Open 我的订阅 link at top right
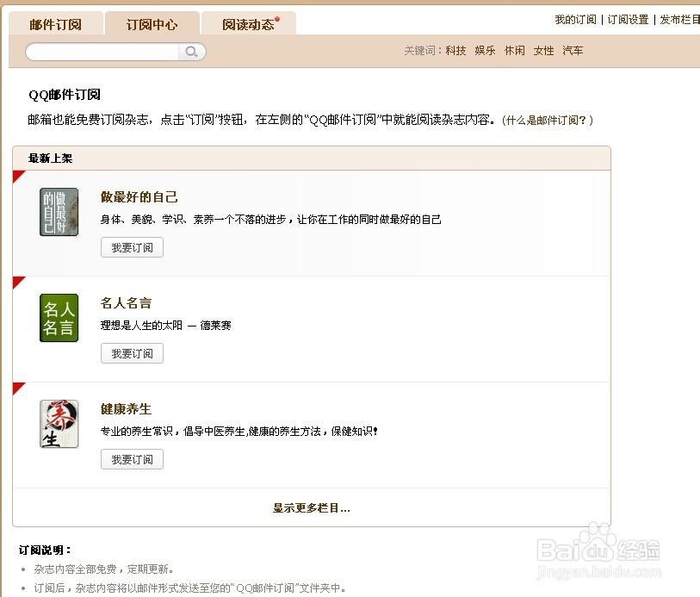700x597 pixels. pyautogui.click(x=575, y=20)
